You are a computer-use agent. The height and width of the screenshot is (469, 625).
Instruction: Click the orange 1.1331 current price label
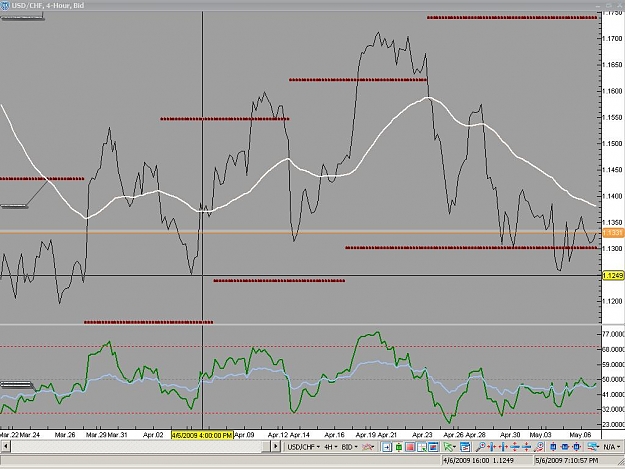click(x=613, y=232)
